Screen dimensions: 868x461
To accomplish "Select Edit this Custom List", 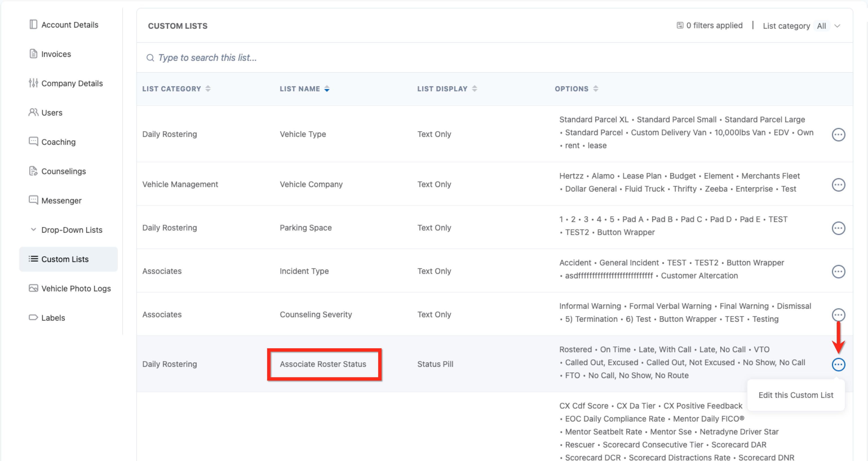I will pyautogui.click(x=796, y=395).
